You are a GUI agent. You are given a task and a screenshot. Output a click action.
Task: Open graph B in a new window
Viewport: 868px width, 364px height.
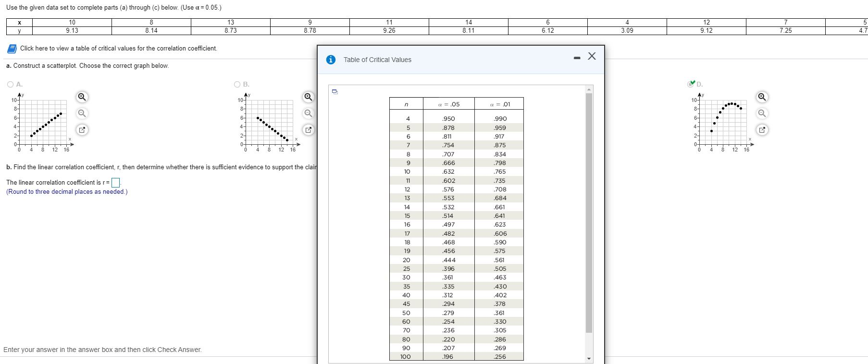click(x=309, y=130)
